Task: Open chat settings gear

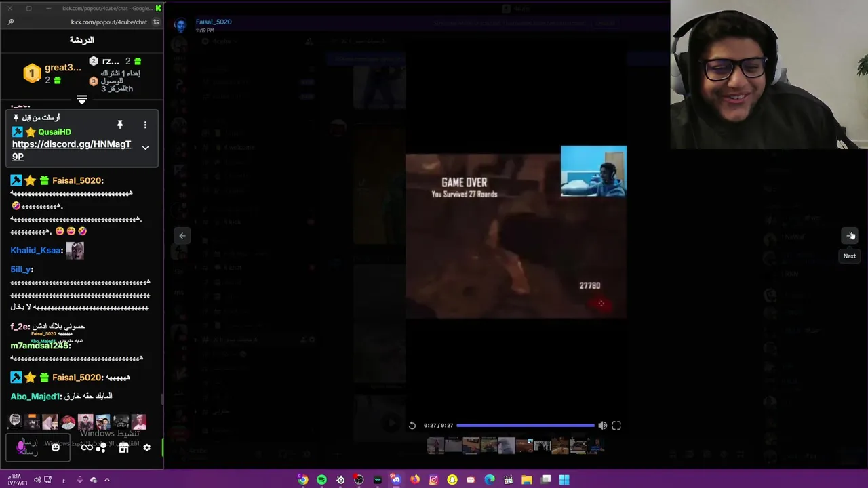Action: click(x=146, y=447)
